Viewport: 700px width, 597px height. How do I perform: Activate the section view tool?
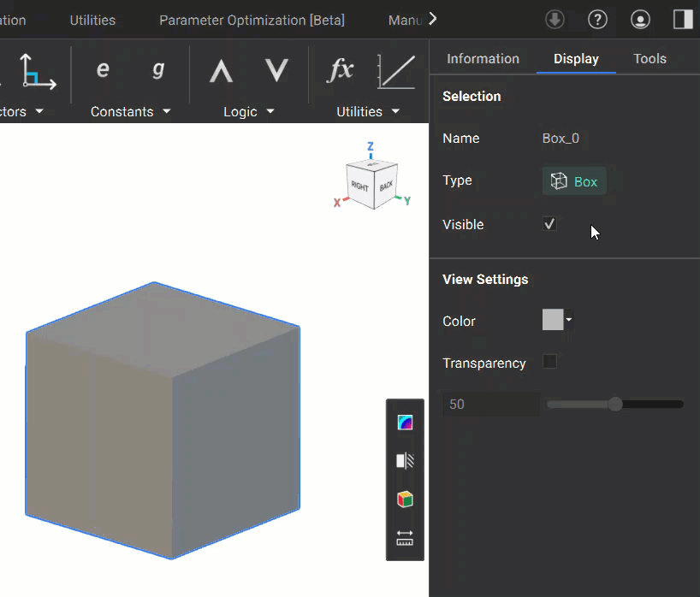405,461
